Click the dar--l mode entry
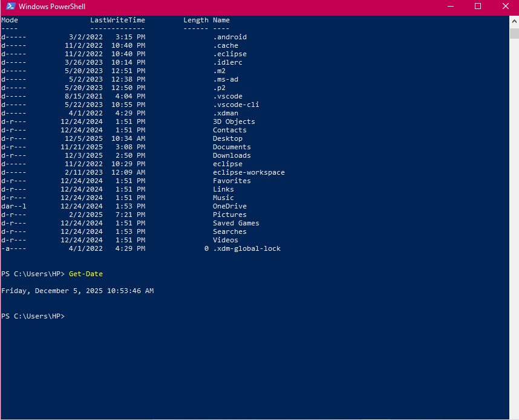The width and height of the screenshot is (519, 420). [x=14, y=206]
